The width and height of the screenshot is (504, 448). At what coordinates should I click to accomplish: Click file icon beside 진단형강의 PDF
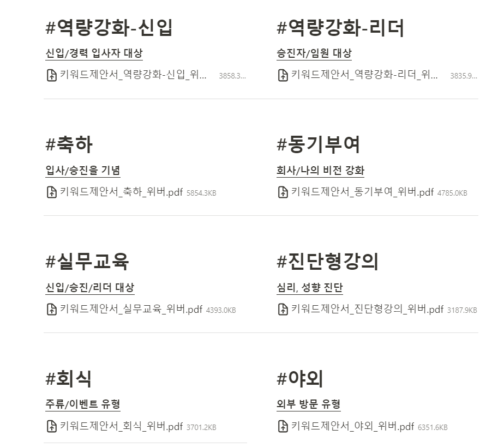(x=283, y=309)
